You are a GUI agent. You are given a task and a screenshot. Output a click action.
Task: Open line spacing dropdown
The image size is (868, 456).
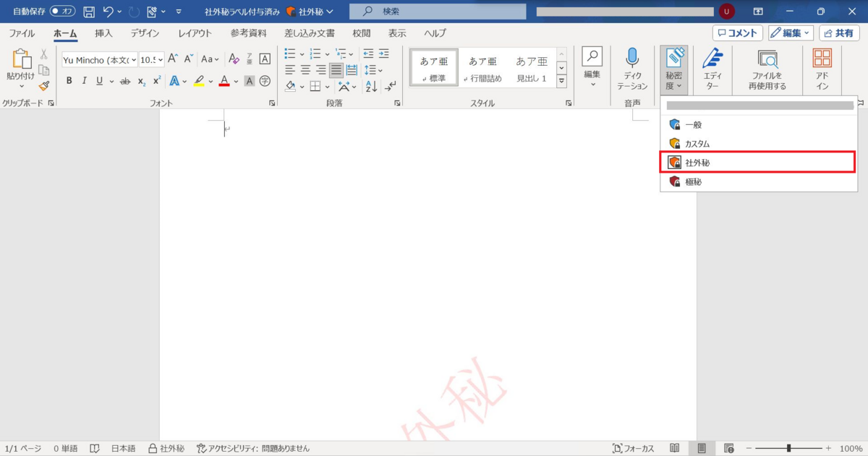(373, 70)
